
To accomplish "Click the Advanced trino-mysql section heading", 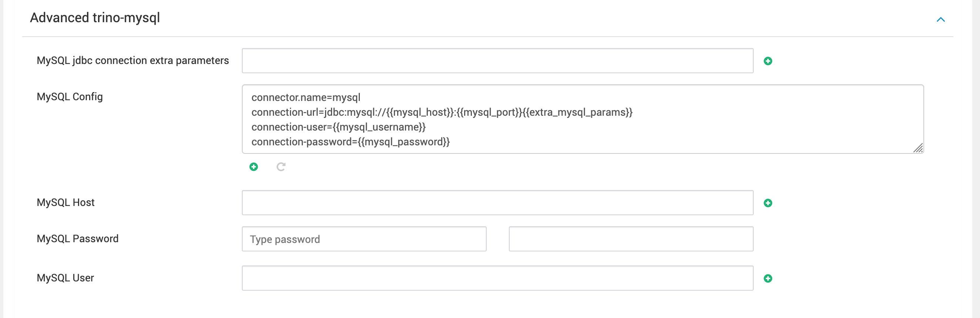I will point(95,18).
